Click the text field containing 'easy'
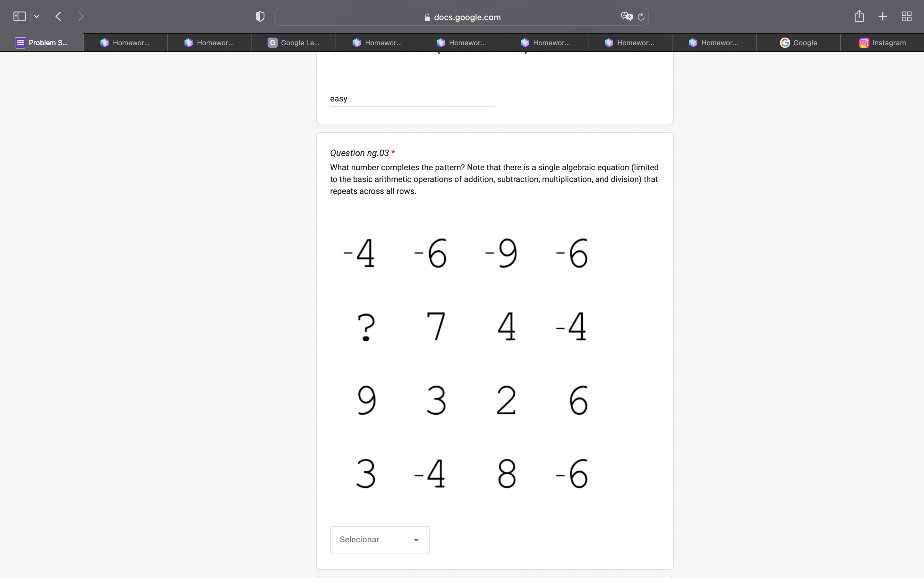924x578 pixels. [x=412, y=99]
